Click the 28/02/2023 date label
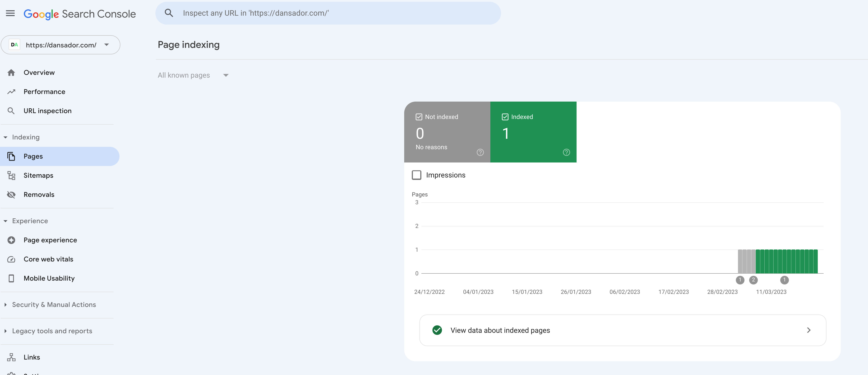Screen dimensions: 868x375 [722, 292]
